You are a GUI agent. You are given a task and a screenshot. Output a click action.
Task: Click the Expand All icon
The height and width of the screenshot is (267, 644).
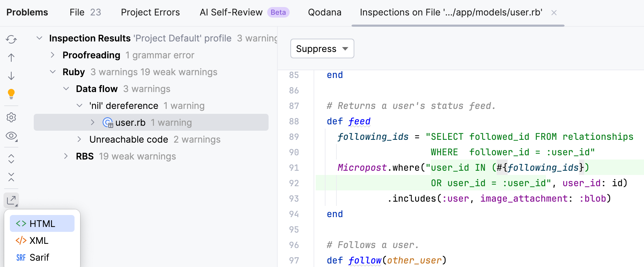click(11, 159)
